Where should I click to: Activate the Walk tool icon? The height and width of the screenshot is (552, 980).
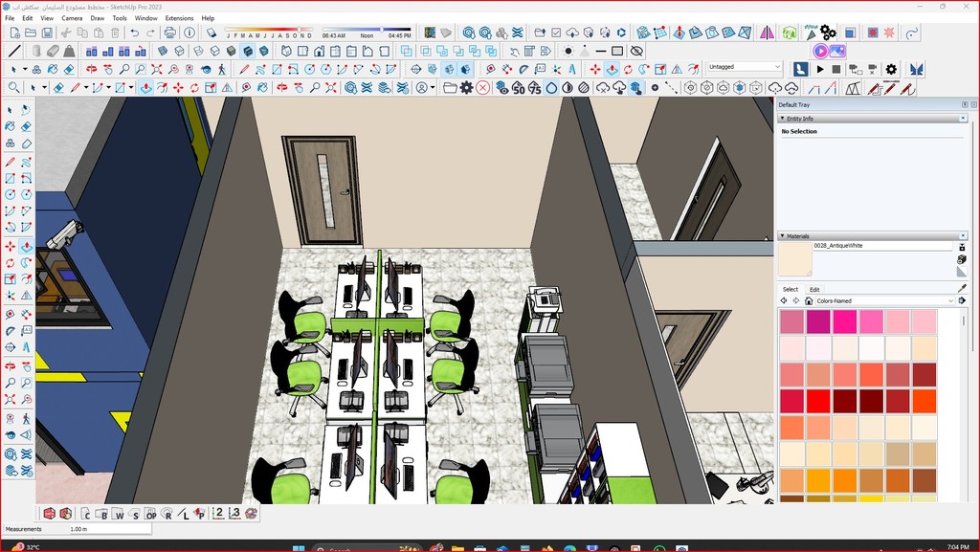point(222,69)
